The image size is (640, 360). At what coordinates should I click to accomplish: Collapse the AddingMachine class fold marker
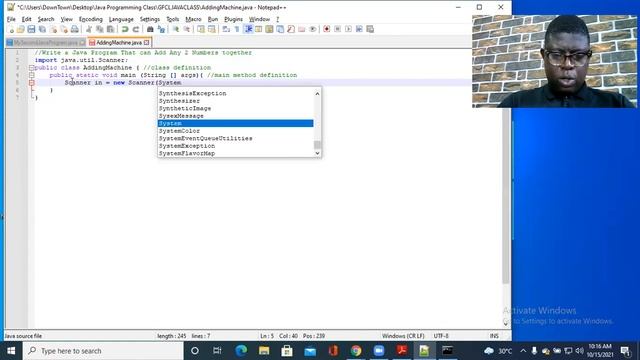pos(31,68)
